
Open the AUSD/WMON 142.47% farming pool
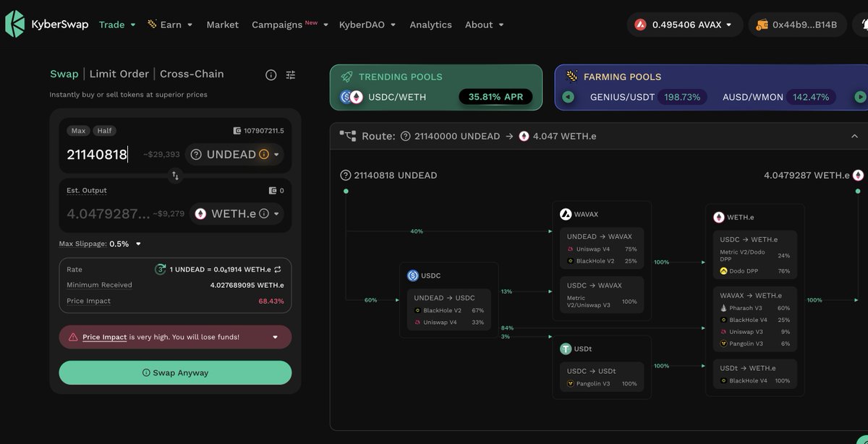(x=778, y=97)
